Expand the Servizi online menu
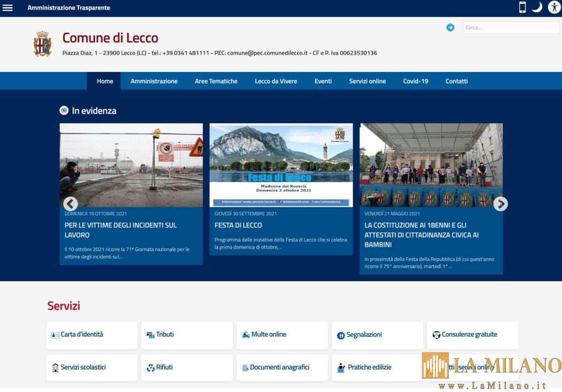Screen dimensions: 562x392 (367, 81)
